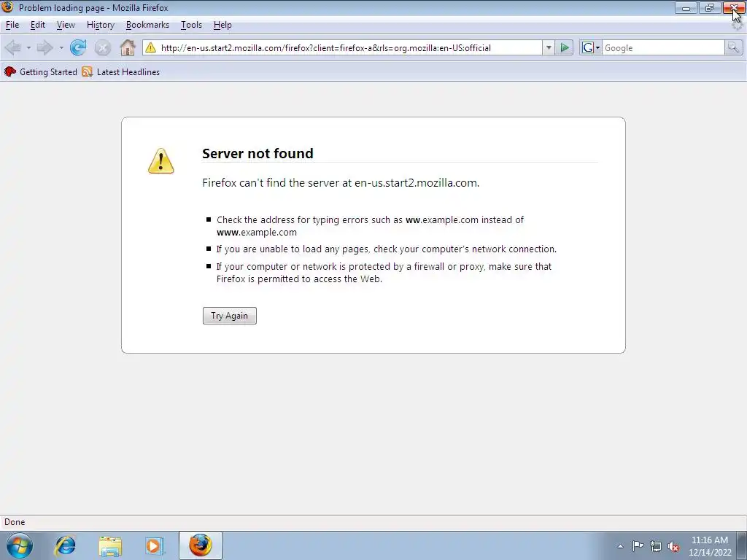Image resolution: width=747 pixels, height=560 pixels.
Task: Open the Edit menu
Action: [x=38, y=25]
